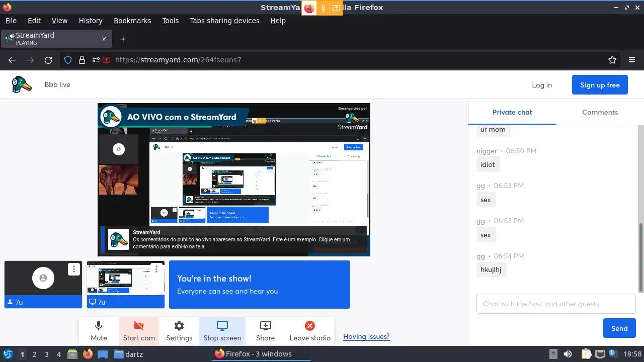
Task: Switch to workspace 3
Action: pyautogui.click(x=46, y=354)
